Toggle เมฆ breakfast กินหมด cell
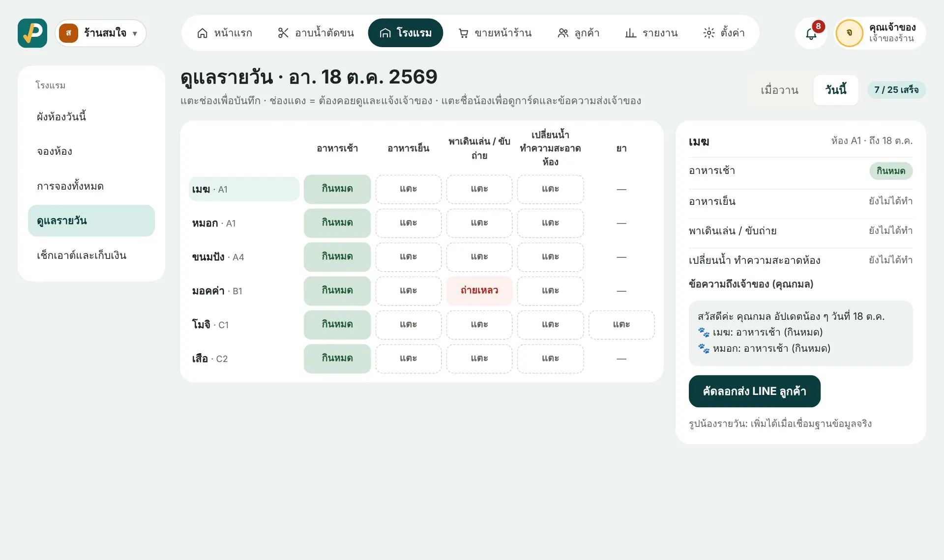Screen dimensions: 944x560 337,189
